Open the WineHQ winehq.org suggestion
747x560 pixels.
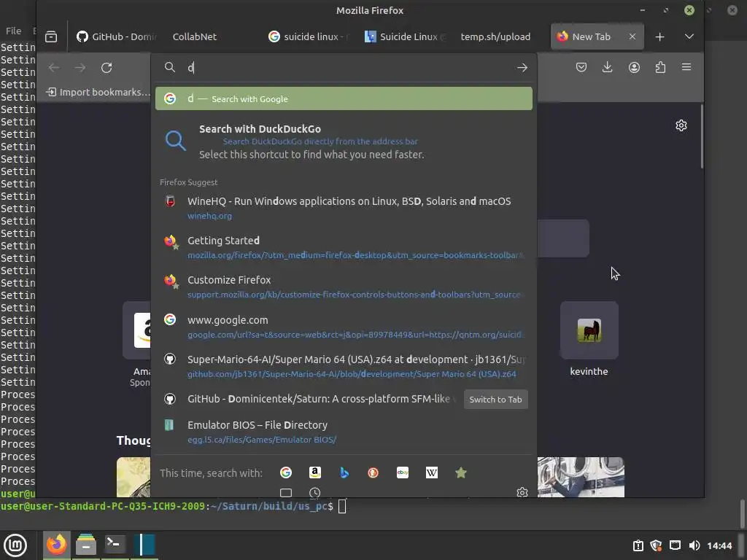pyautogui.click(x=344, y=208)
